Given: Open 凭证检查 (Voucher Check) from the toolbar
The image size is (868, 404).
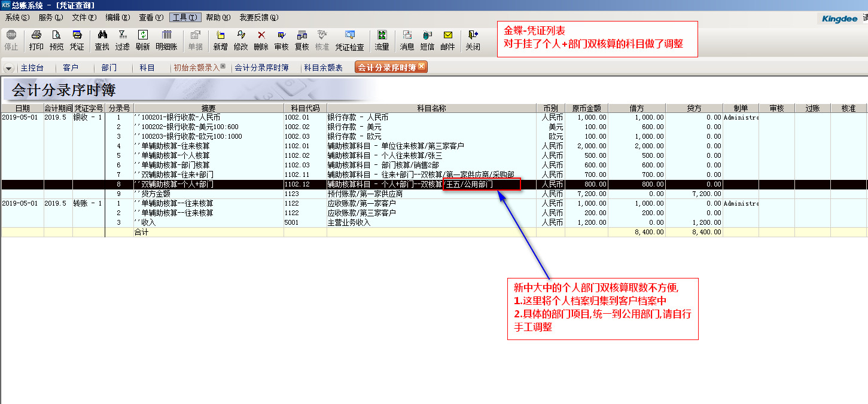Looking at the screenshot, I should (x=349, y=40).
